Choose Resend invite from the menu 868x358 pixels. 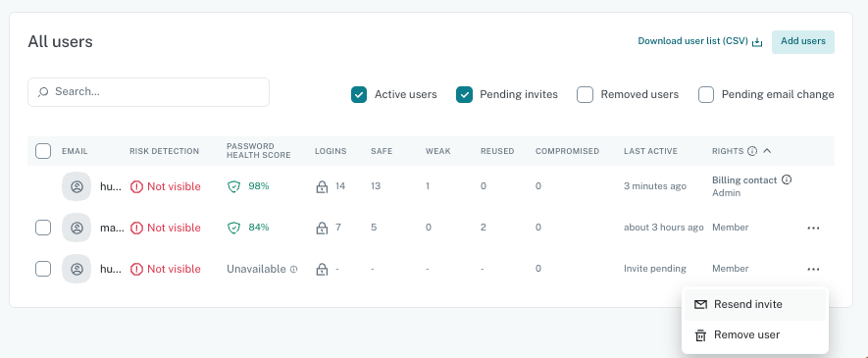(755, 305)
